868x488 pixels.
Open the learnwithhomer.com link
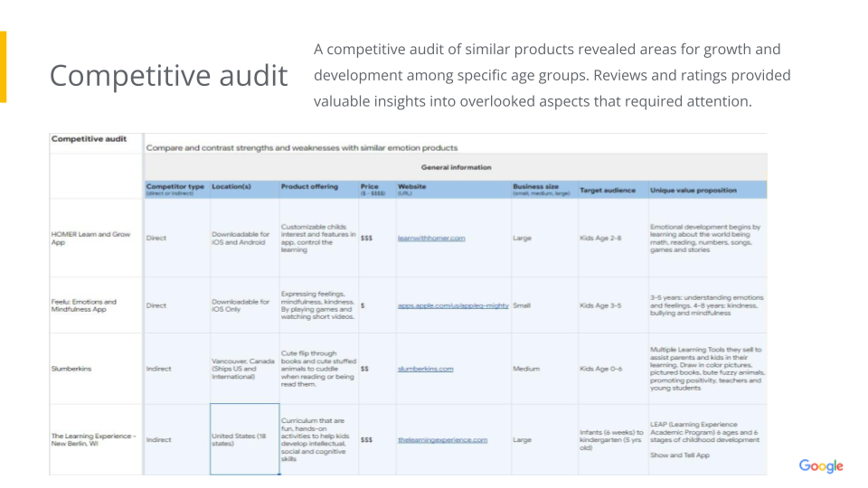pos(431,239)
